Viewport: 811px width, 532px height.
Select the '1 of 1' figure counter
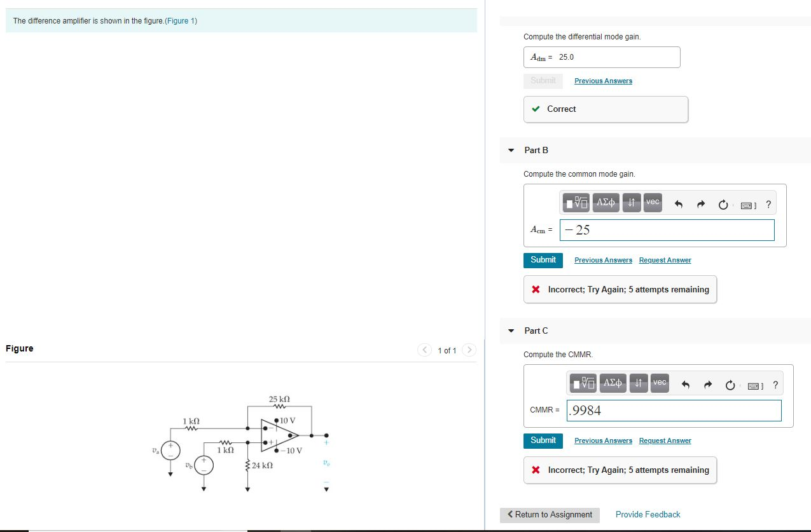click(x=447, y=351)
